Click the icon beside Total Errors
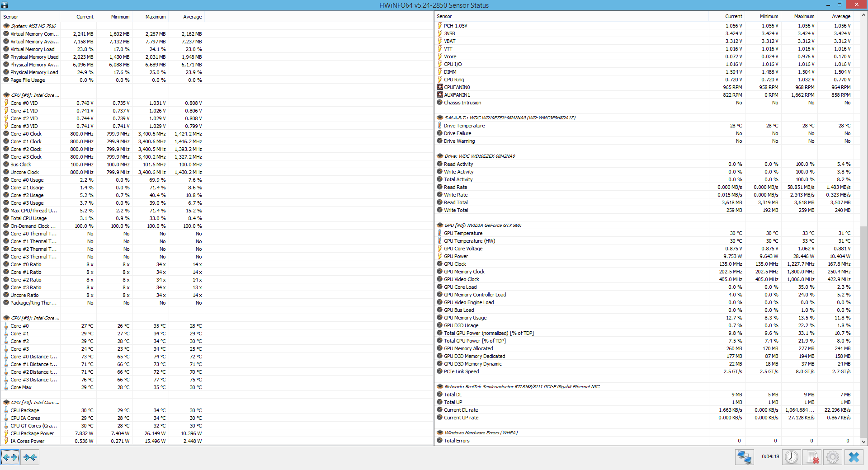This screenshot has width=868, height=470. (440, 441)
